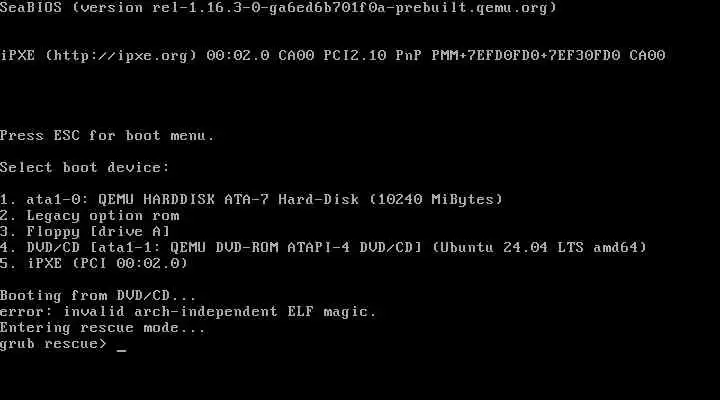Click the SeaBIOS version line
Viewport: 720px width, 400px height.
[x=278, y=8]
